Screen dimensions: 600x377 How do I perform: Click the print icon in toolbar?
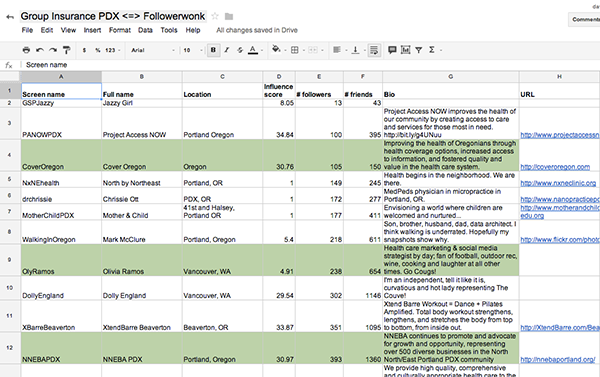[26, 50]
